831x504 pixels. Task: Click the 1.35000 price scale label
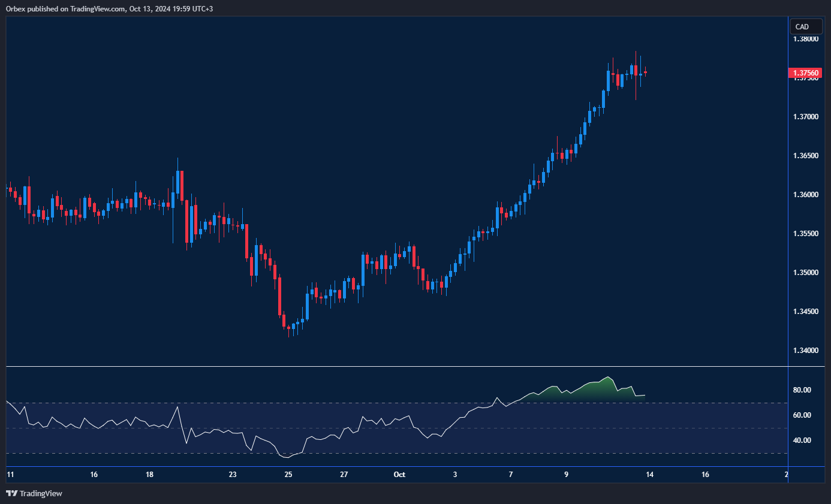pyautogui.click(x=805, y=273)
